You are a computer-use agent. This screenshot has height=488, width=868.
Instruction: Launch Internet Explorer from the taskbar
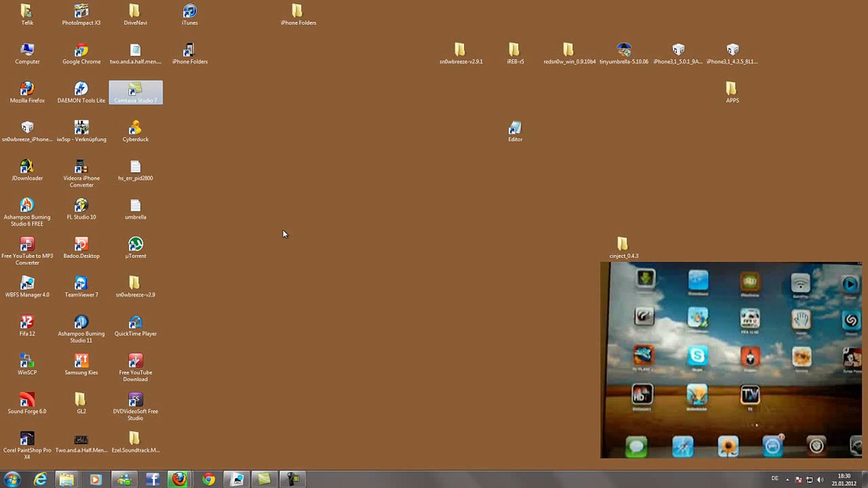tap(41, 479)
